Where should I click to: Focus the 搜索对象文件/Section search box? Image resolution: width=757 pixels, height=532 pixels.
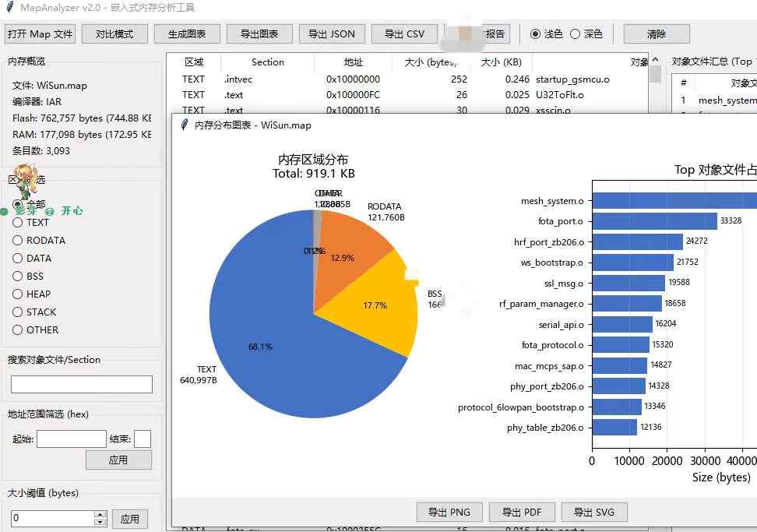(x=82, y=384)
